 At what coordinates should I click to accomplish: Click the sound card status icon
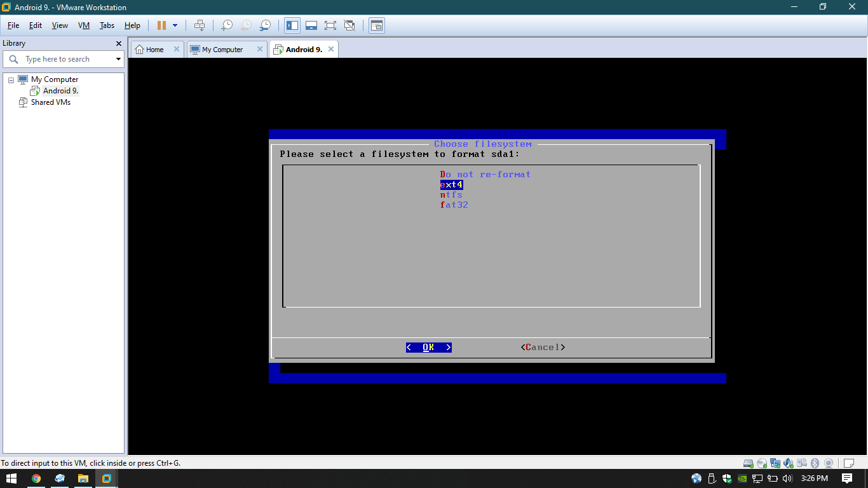coord(789,463)
